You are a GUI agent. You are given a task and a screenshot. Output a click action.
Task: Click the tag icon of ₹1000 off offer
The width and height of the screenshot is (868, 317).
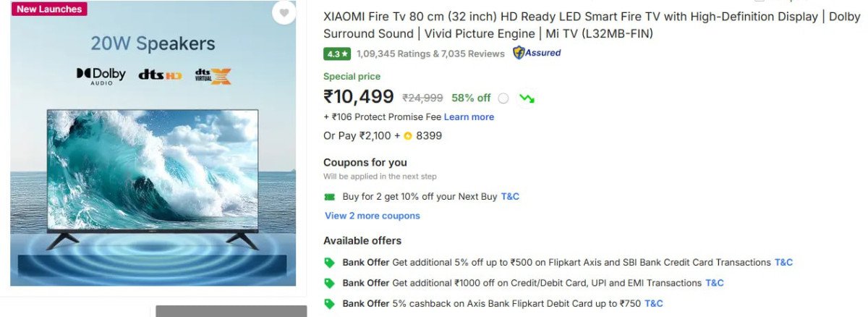point(330,283)
